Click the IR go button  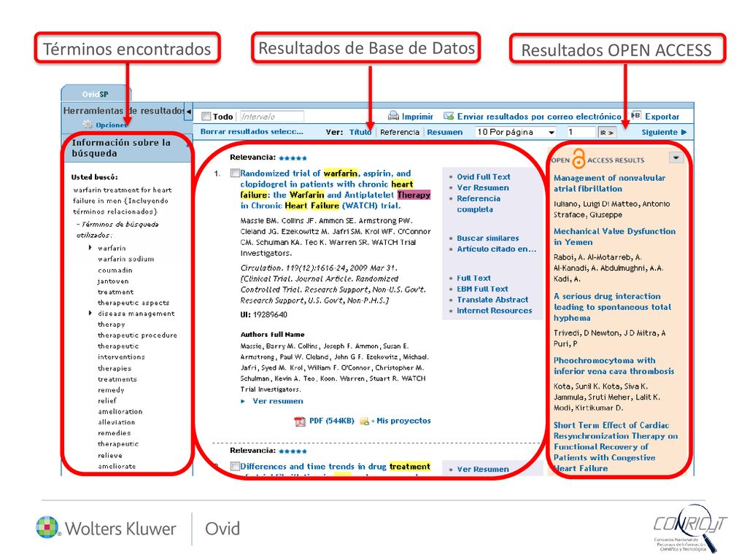tap(607, 133)
